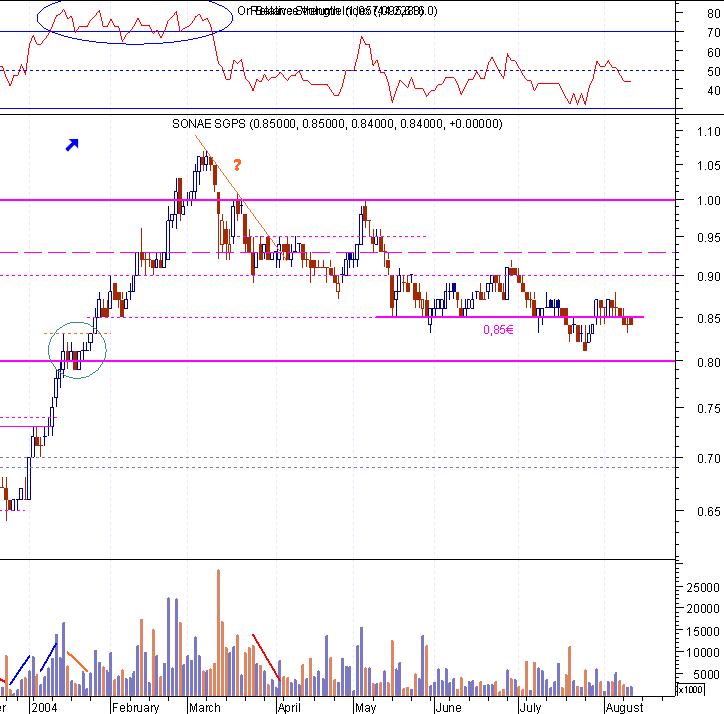
Task: Click the 70 value on RSI axis
Action: [x=713, y=33]
